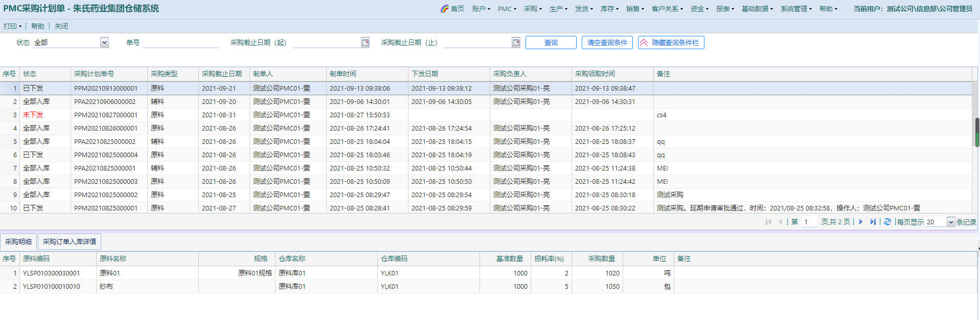Go to next page of records
Viewport: 980px width, 320px height.
click(x=861, y=222)
